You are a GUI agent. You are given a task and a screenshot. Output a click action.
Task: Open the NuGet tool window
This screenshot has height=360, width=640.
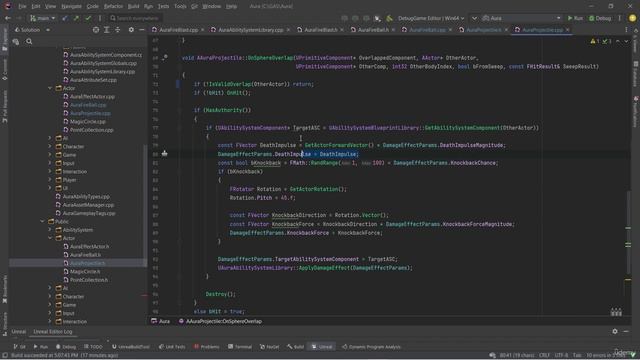click(x=269, y=347)
